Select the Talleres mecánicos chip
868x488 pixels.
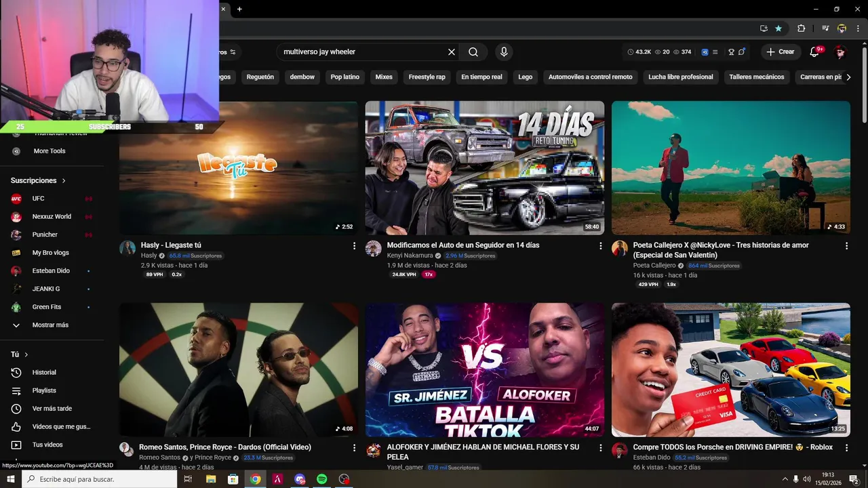757,77
